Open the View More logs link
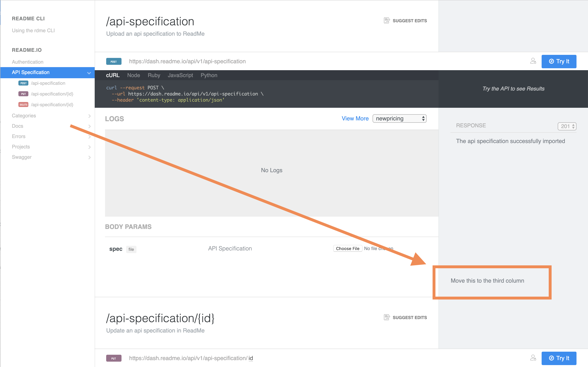The image size is (588, 367). tap(355, 118)
